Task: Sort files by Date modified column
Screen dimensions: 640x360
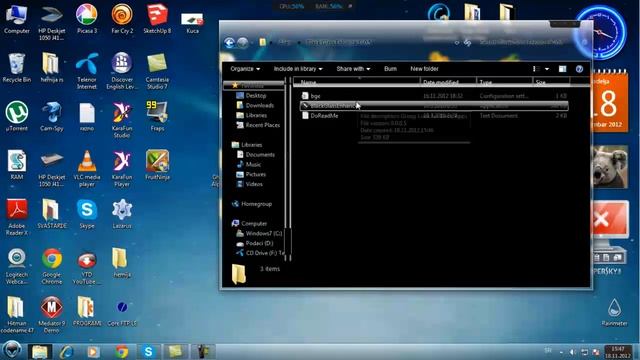Action: coord(448,82)
